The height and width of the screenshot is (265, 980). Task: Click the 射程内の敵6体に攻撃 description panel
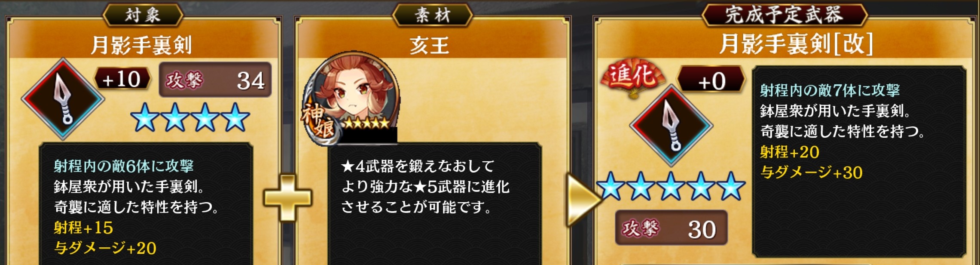146,204
